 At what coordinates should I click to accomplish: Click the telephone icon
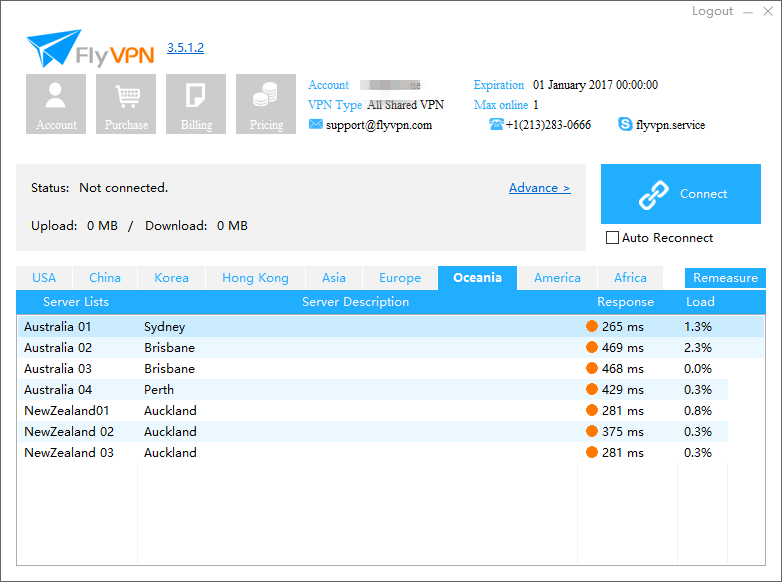(x=496, y=124)
